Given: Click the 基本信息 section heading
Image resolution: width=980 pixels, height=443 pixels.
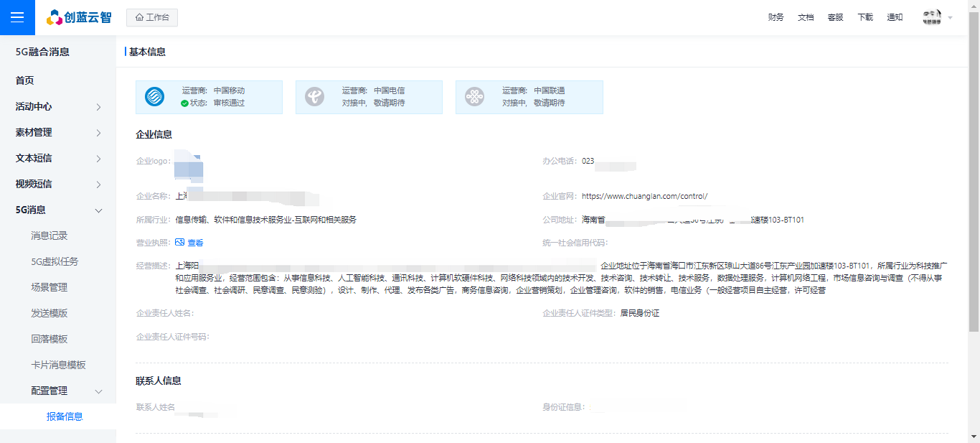Looking at the screenshot, I should (147, 52).
